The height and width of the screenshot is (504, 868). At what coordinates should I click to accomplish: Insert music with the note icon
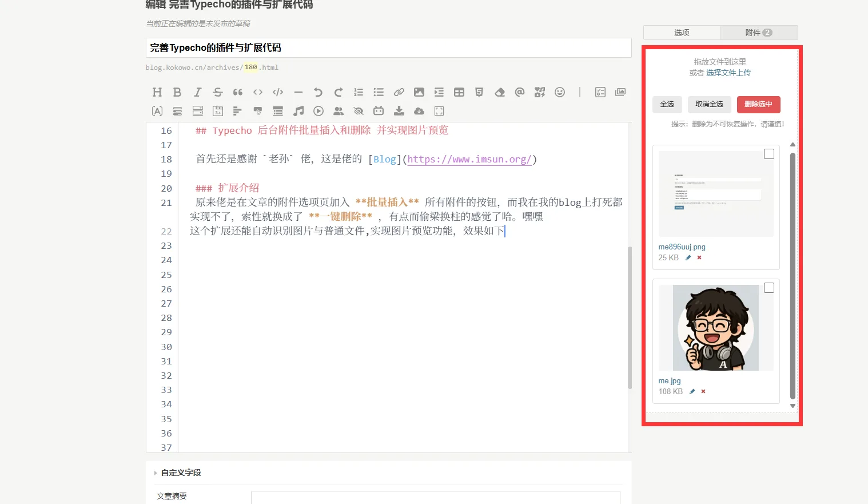[x=298, y=111]
